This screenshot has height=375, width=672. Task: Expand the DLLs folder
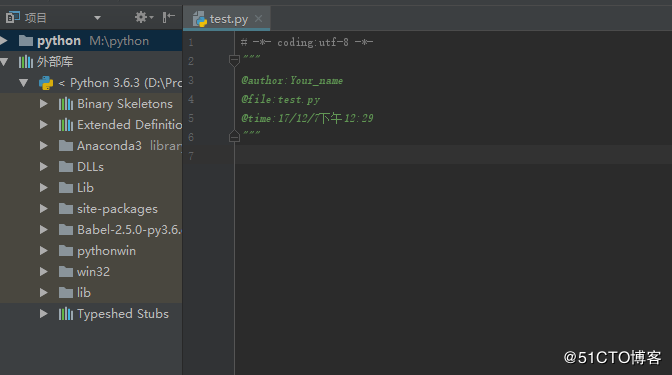43,167
